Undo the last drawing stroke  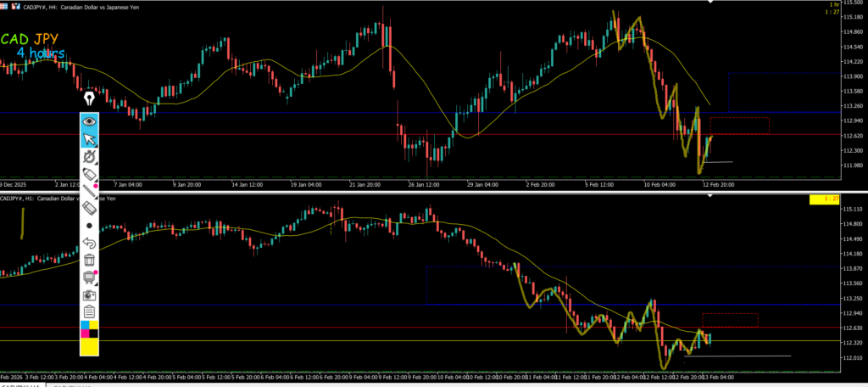89,243
